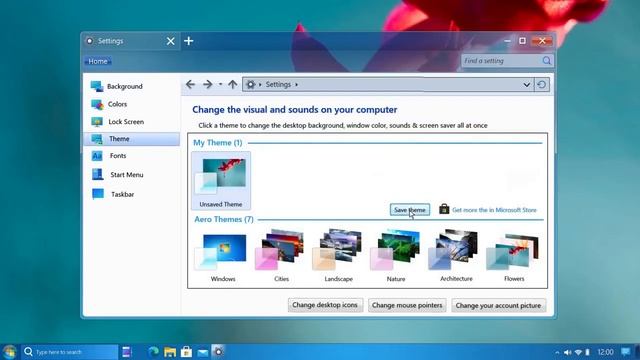Go forward with the forward arrow
Image resolution: width=640 pixels, height=360 pixels.
tap(207, 84)
